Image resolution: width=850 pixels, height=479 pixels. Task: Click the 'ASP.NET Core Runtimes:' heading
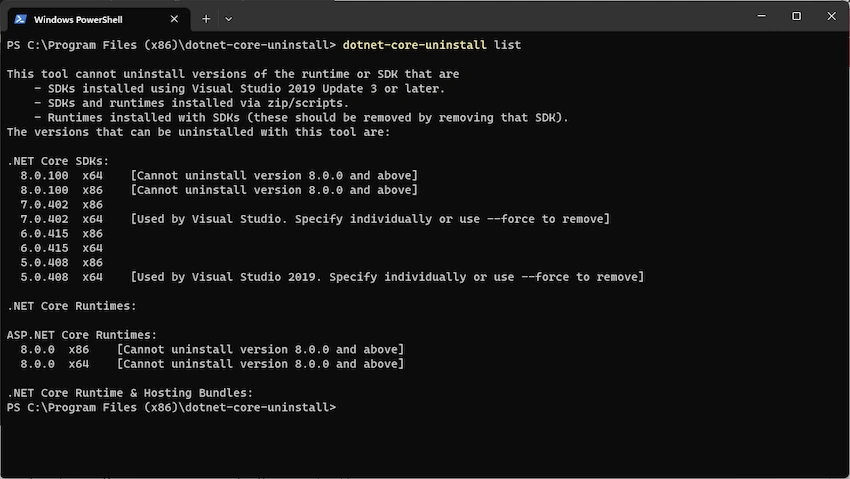coord(82,335)
